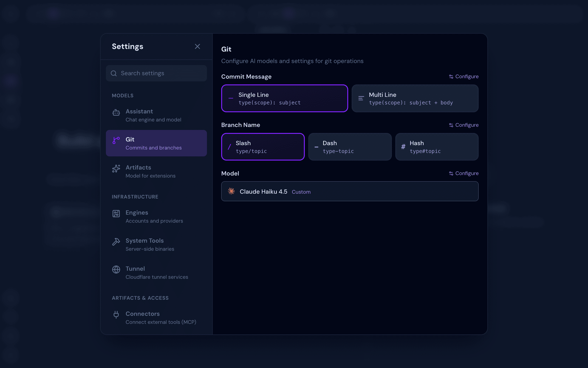Click the Git branch icon in sidebar
Screen dimensions: 588x368
click(x=116, y=140)
